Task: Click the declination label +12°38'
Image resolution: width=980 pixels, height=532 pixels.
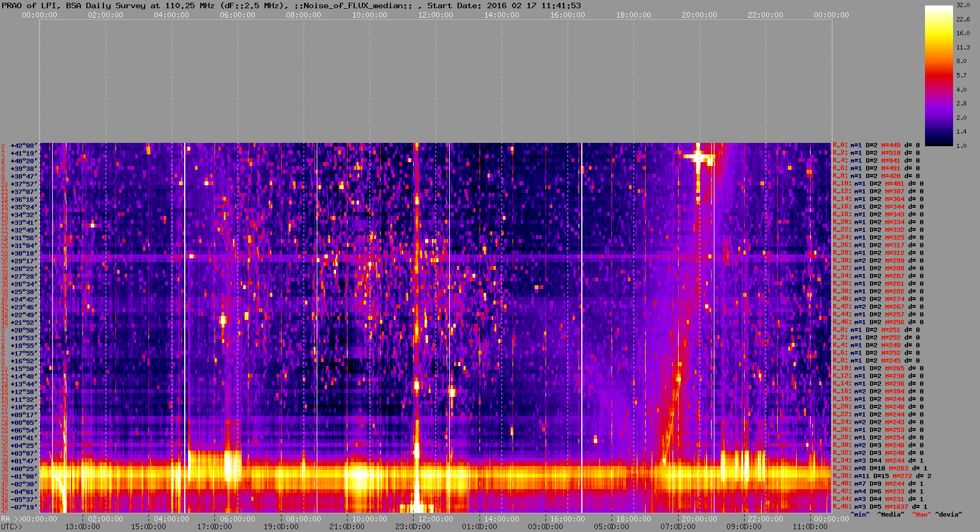Action: pyautogui.click(x=24, y=392)
